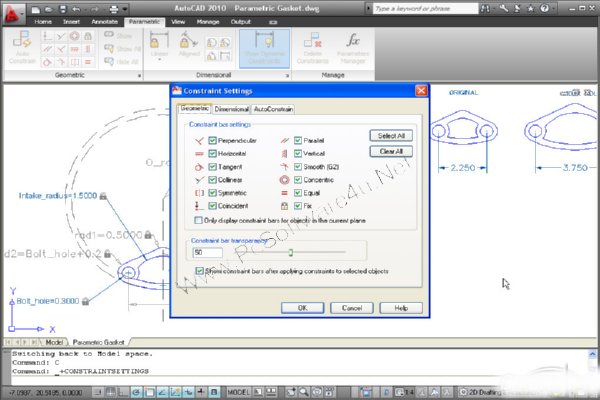Click the Select All button
The height and width of the screenshot is (400, 600).
pos(391,136)
